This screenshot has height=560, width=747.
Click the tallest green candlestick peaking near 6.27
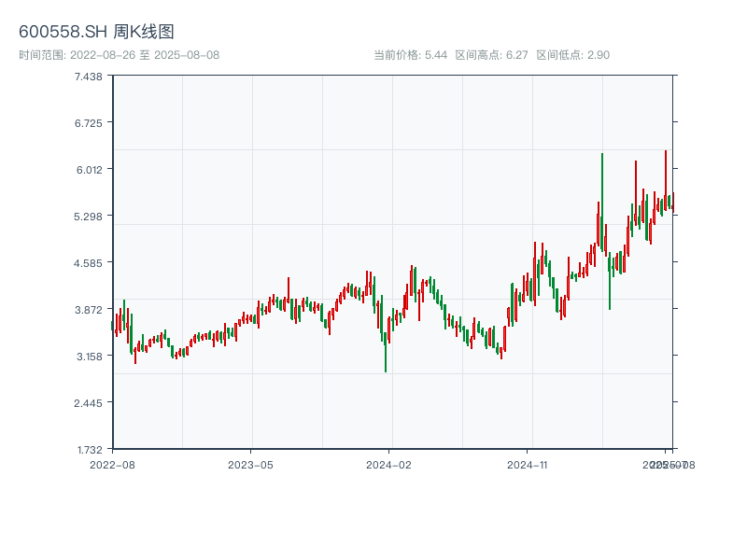tap(602, 201)
